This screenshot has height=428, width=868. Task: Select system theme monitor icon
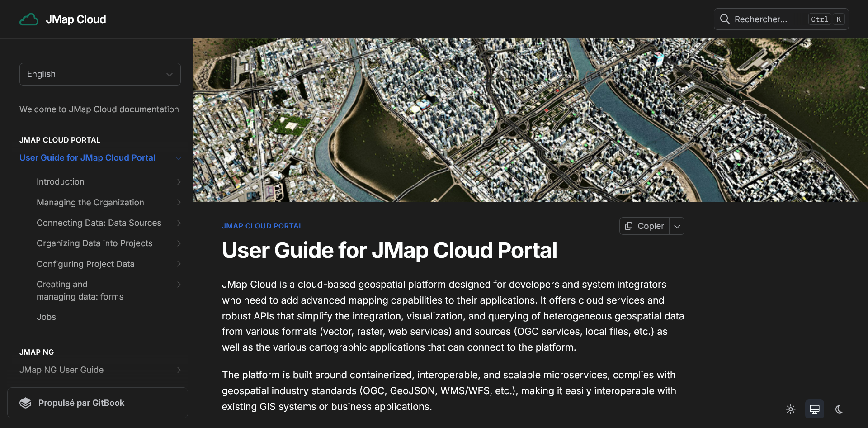coord(815,409)
